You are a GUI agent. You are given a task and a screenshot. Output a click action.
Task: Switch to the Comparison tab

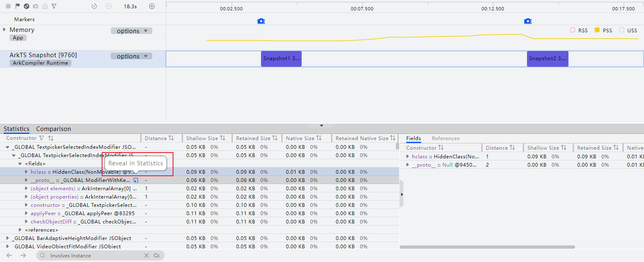point(54,129)
